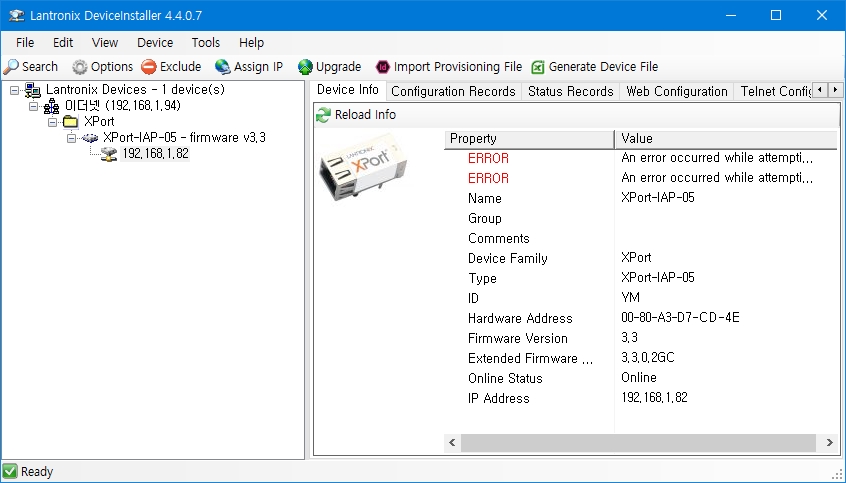846x483 pixels.
Task: Click the Group property cell
Action: point(485,219)
